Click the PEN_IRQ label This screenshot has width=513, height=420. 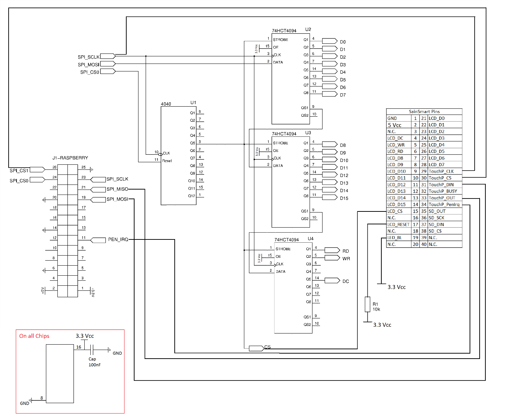tap(118, 239)
